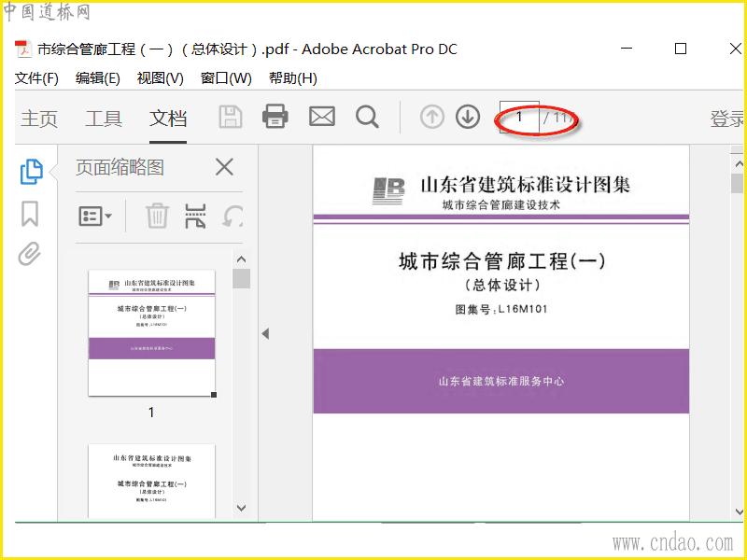Click the thumbnail panel scroll up arrow

coord(241,259)
